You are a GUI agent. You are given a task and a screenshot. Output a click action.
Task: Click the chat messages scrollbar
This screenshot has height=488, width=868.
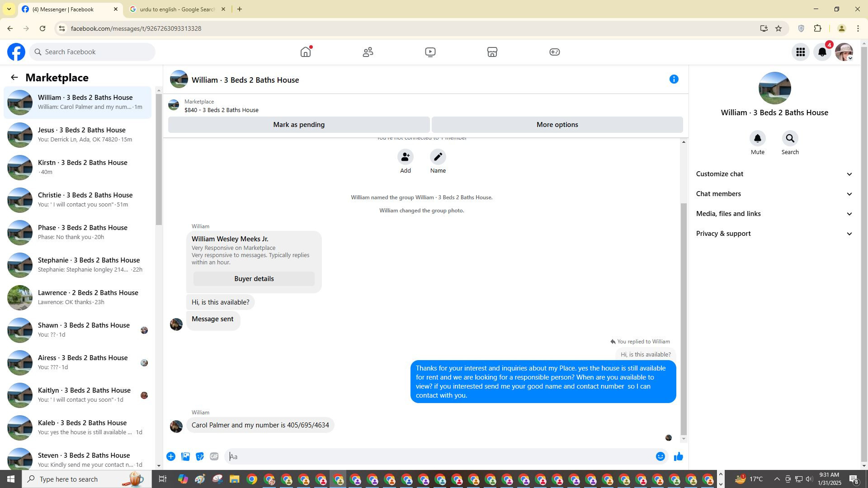pos(684,319)
